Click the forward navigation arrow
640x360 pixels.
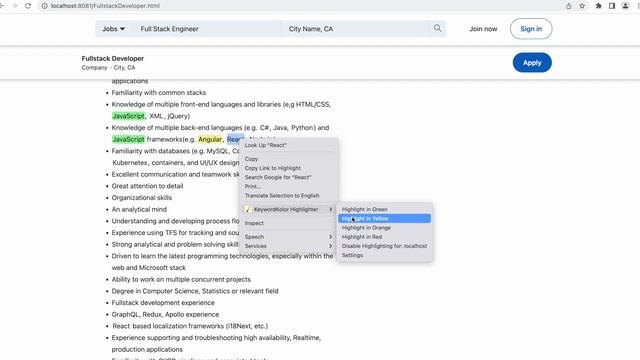15,6
